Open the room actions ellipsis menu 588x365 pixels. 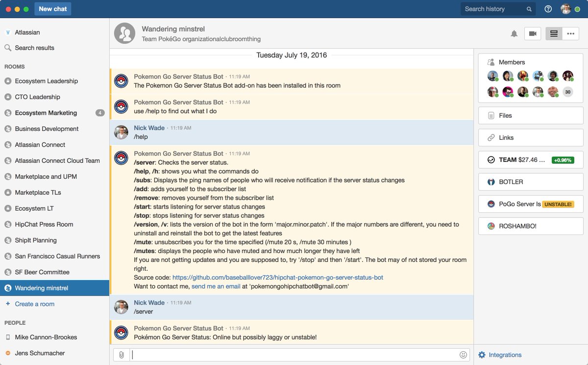[x=570, y=34]
